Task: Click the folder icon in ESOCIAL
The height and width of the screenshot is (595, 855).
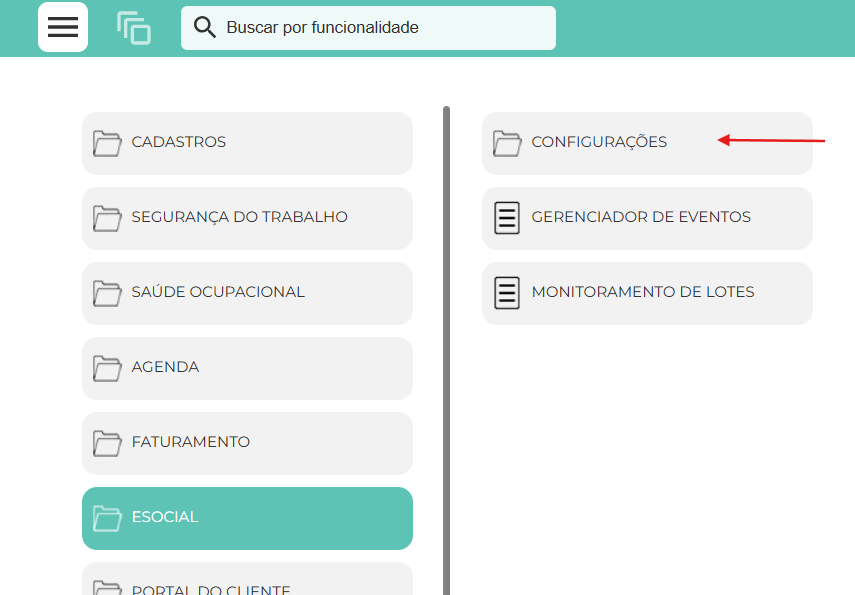Action: click(x=107, y=518)
